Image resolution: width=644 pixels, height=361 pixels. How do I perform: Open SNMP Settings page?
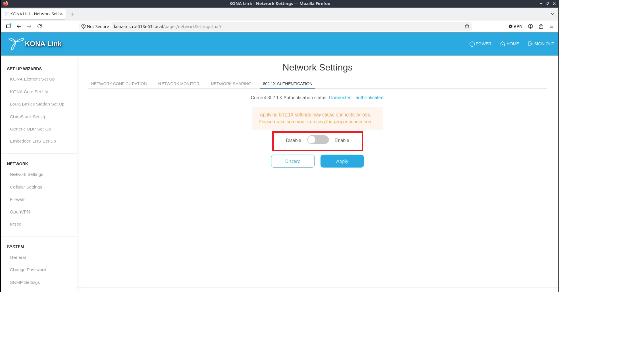click(25, 283)
